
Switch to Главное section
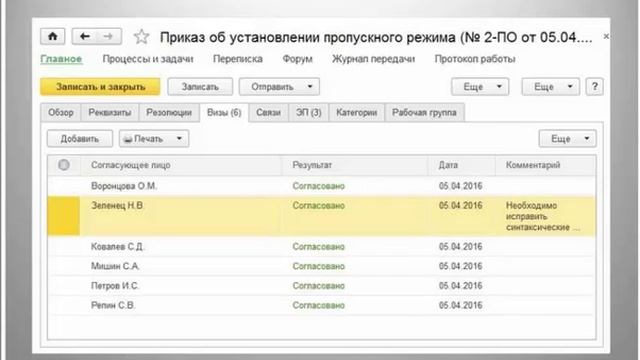[x=61, y=59]
